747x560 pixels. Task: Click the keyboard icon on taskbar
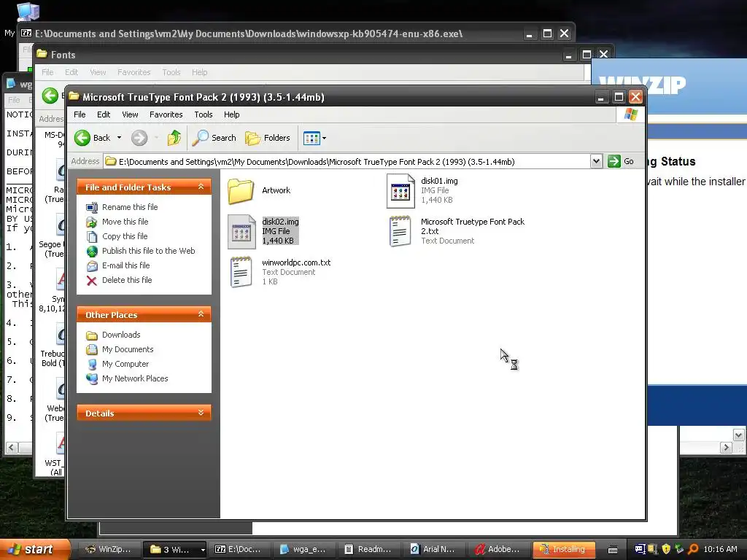[613, 550]
